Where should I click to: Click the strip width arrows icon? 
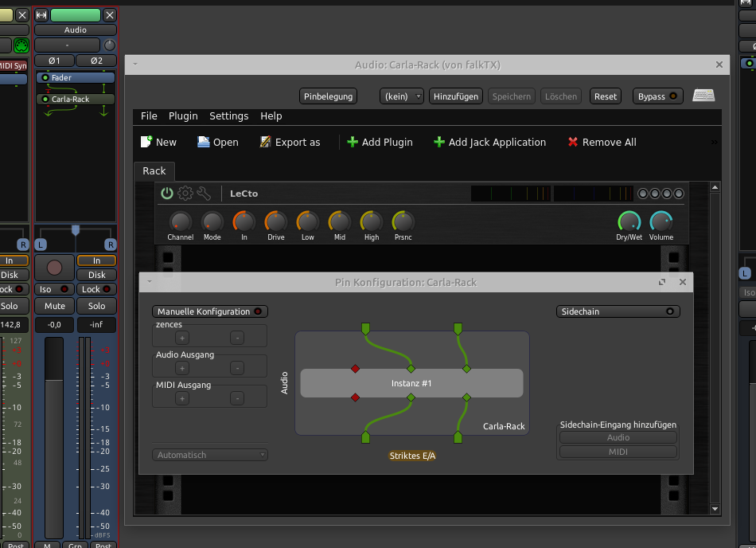click(41, 15)
